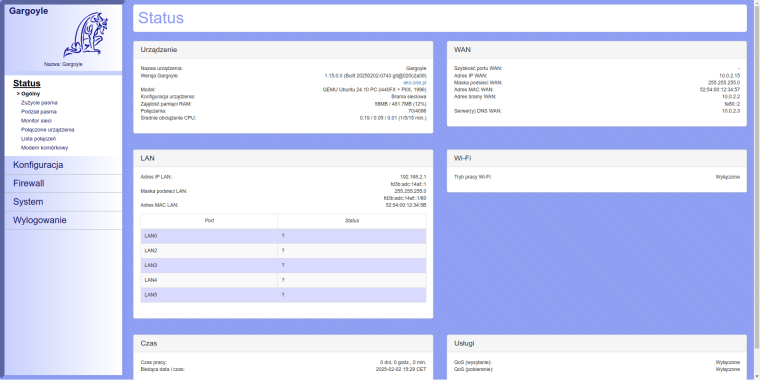The height and width of the screenshot is (380, 760).
Task: Click the 'Brama sieciowa' configuration value
Action: (x=409, y=97)
